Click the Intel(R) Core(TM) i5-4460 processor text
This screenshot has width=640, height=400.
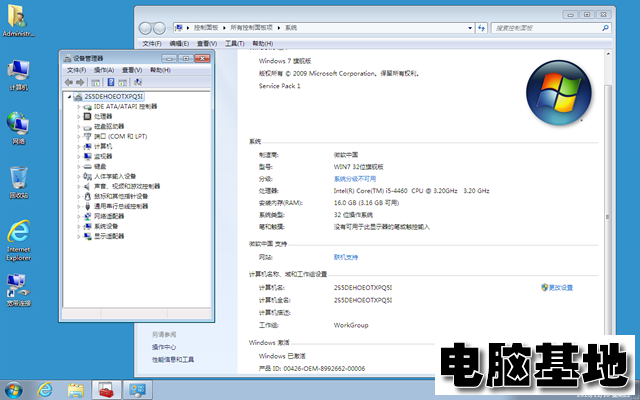click(411, 191)
